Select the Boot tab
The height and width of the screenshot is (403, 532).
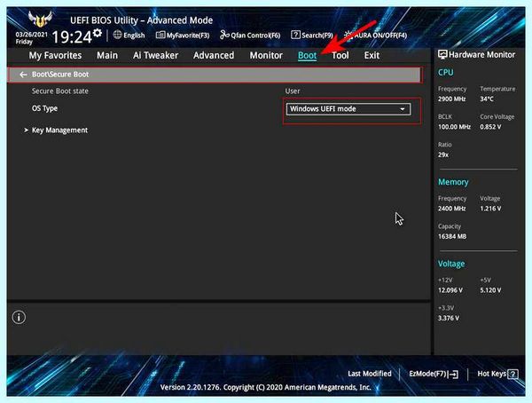point(307,55)
